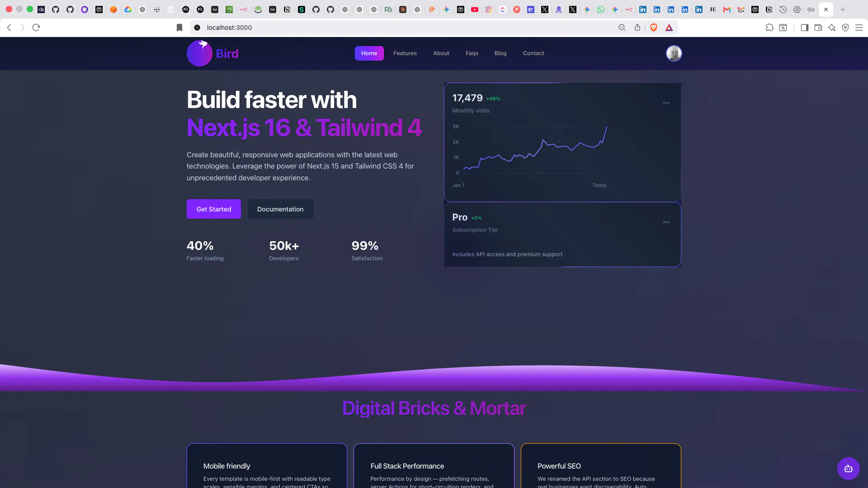Switch to the History tab

[783, 9]
